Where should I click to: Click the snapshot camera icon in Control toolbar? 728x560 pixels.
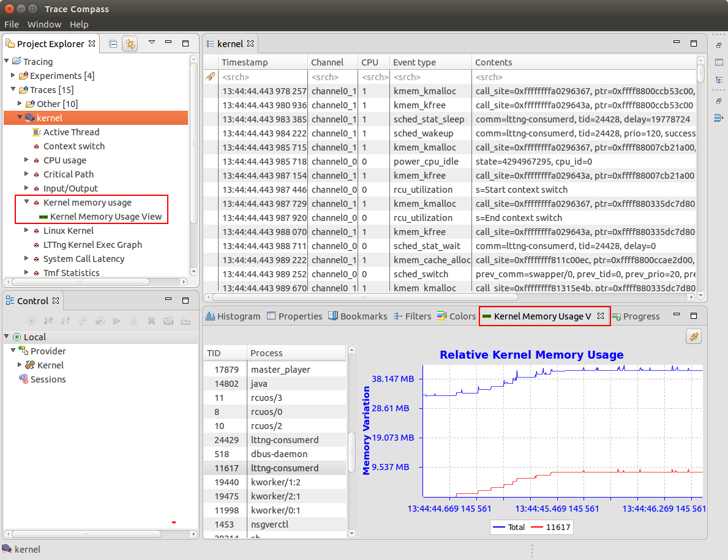click(168, 321)
